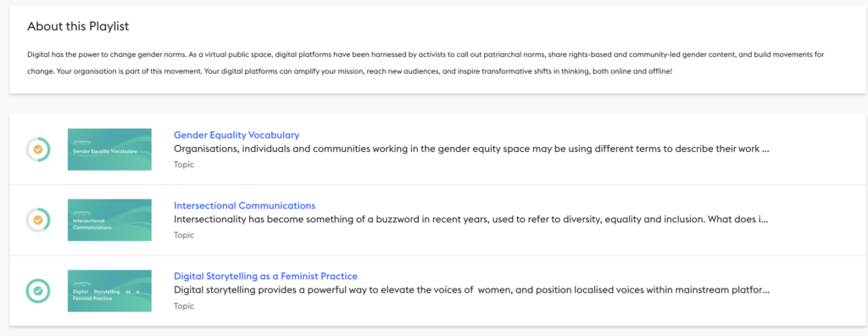Click Topic label under Digital Storytelling
This screenshot has height=336, width=868.
pyautogui.click(x=184, y=305)
